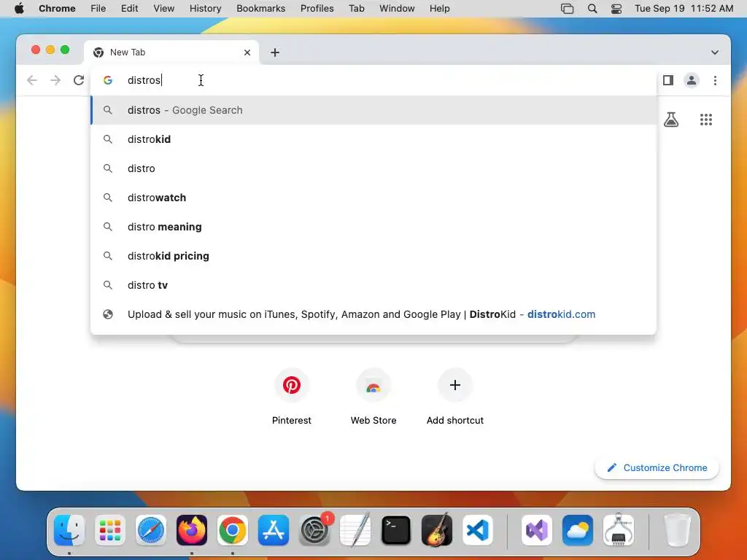The image size is (747, 560).
Task: Open the Chrome Labs flask icon
Action: click(671, 120)
